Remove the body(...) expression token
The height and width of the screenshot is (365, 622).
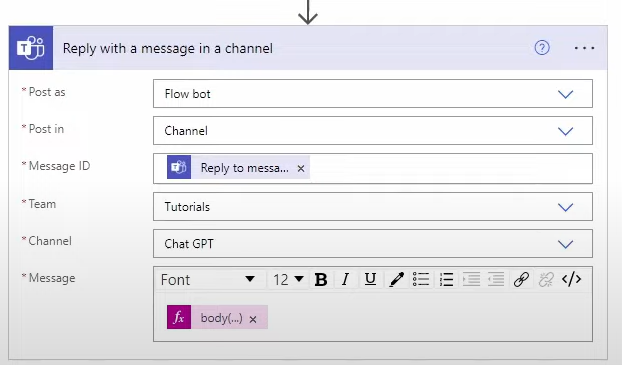253,319
